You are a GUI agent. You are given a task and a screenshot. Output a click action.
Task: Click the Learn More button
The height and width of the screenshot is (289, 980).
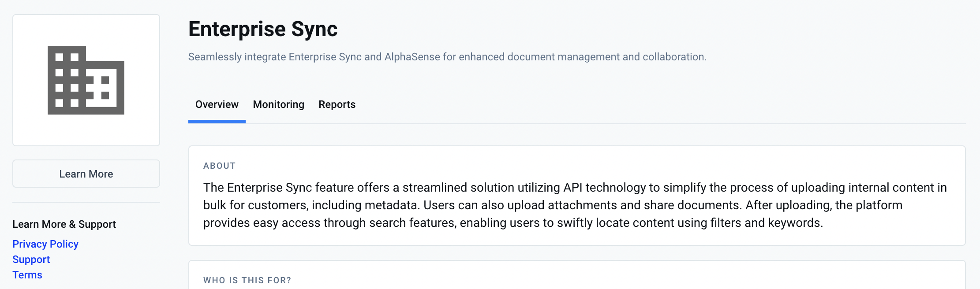[86, 174]
